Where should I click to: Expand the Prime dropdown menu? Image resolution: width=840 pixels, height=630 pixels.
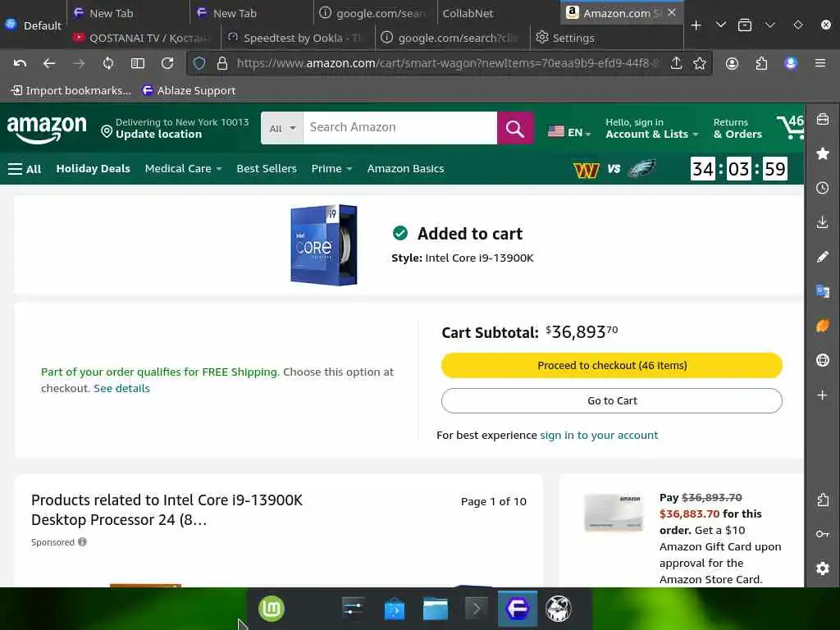pyautogui.click(x=331, y=169)
